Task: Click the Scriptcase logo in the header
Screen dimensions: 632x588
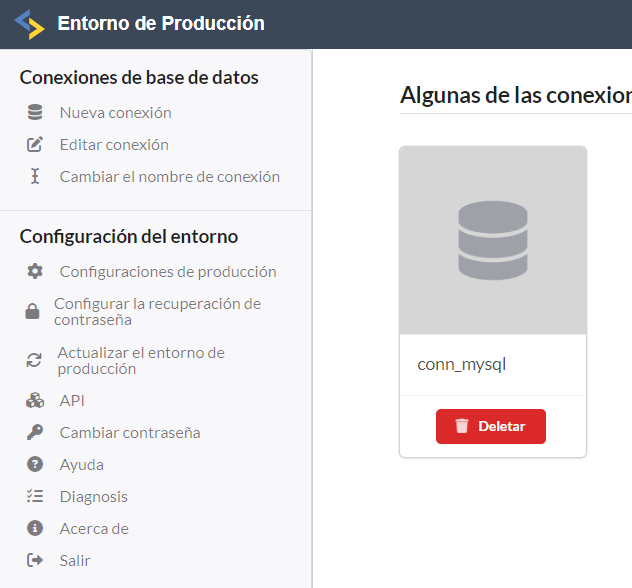Action: (x=29, y=23)
